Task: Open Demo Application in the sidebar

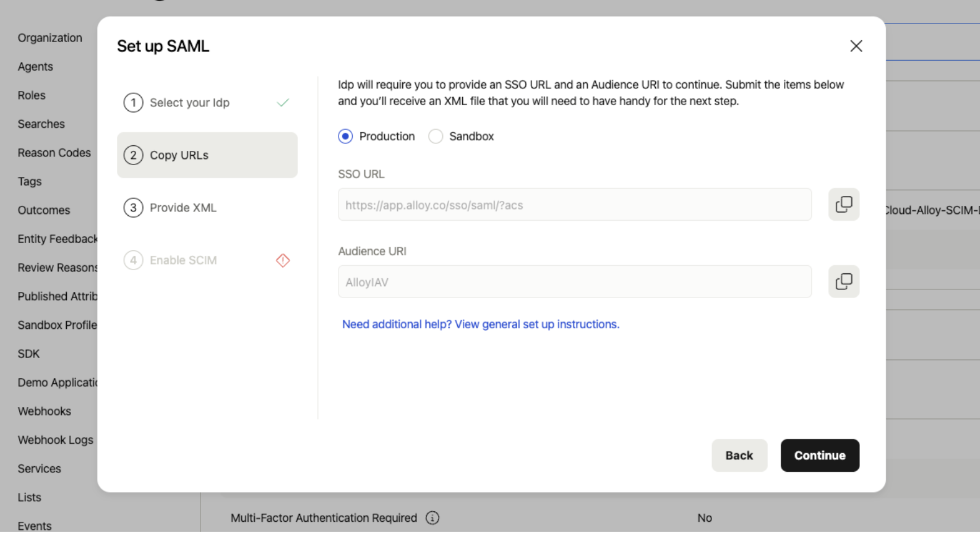Action: pyautogui.click(x=58, y=383)
